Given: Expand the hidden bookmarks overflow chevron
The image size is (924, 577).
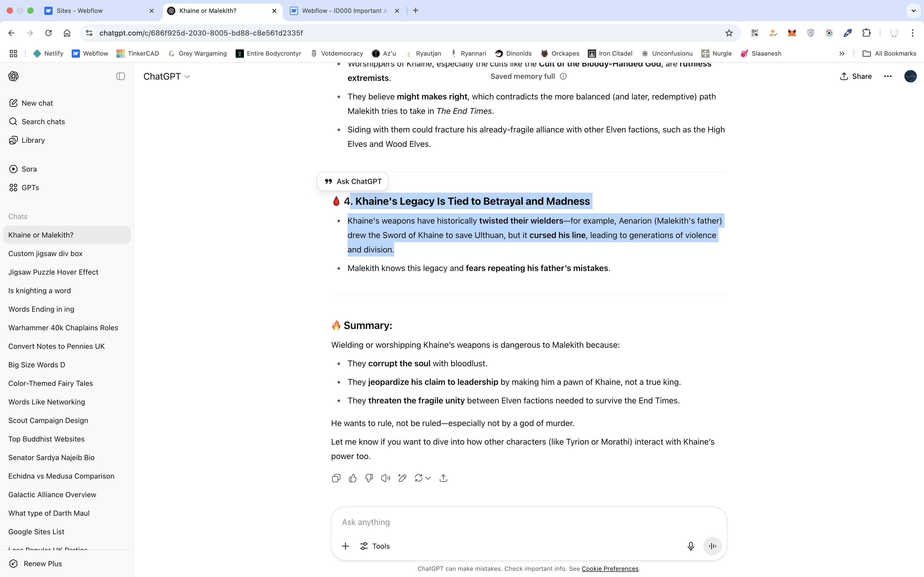Looking at the screenshot, I should pyautogui.click(x=841, y=53).
